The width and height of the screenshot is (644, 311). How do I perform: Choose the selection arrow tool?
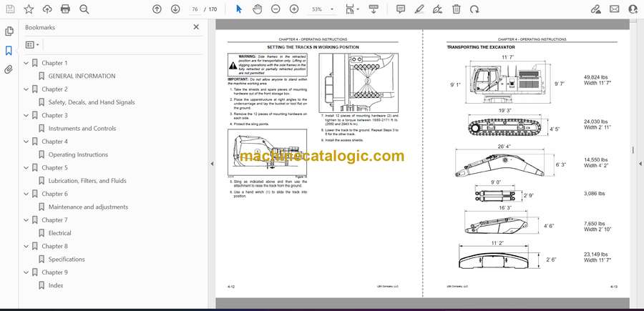239,9
